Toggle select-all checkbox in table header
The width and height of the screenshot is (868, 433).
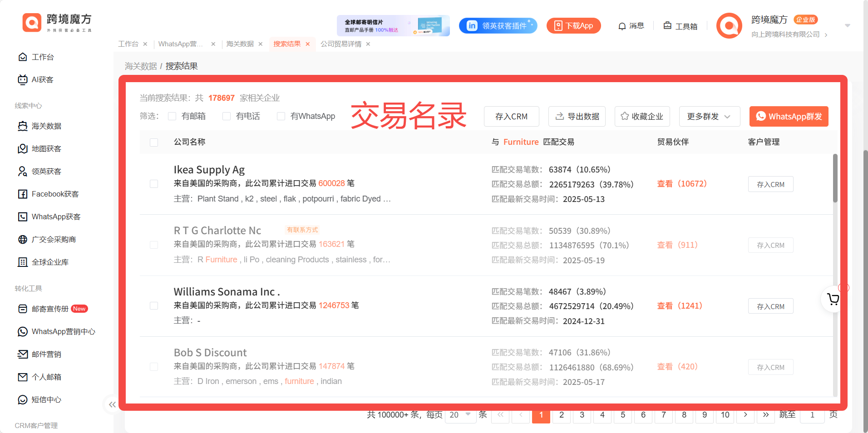[x=154, y=143]
